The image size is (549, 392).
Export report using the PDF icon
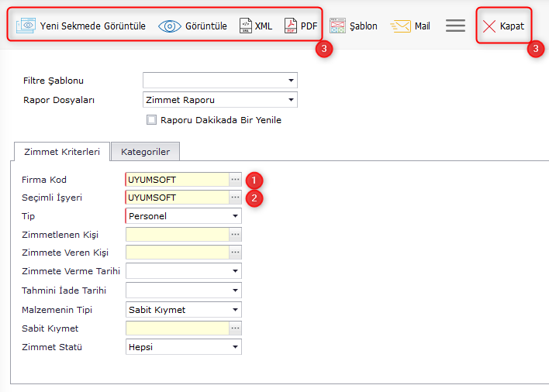click(290, 26)
